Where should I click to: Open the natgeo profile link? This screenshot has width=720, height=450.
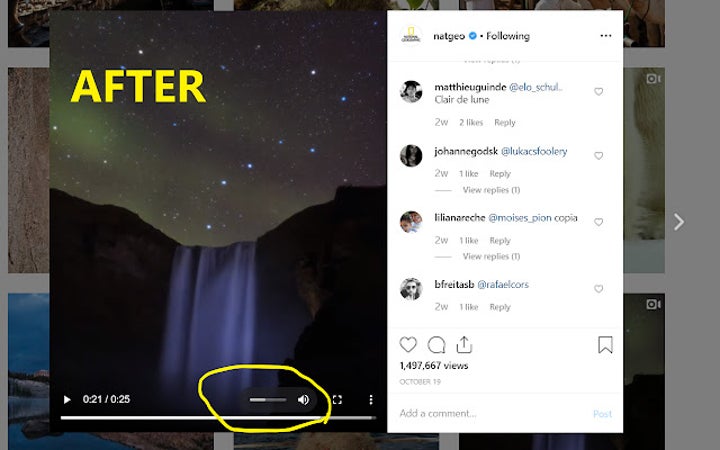(x=447, y=36)
